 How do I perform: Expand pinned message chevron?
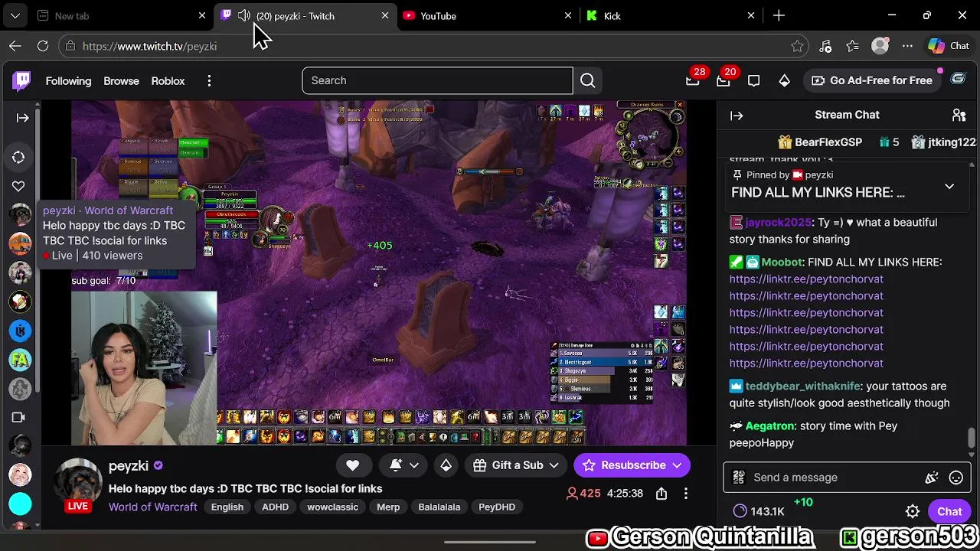[949, 186]
